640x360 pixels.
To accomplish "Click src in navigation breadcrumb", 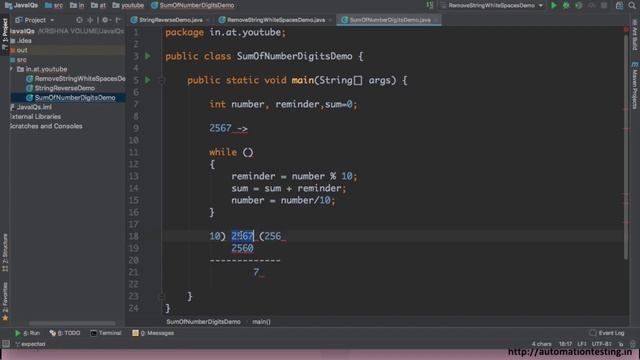I will [x=54, y=5].
